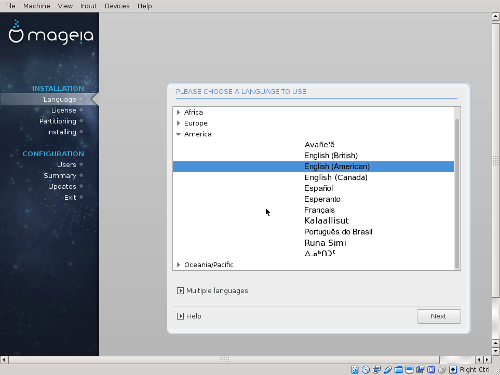Click the optical disc status icon
Viewport: 500px width, 375px height.
pos(366,370)
